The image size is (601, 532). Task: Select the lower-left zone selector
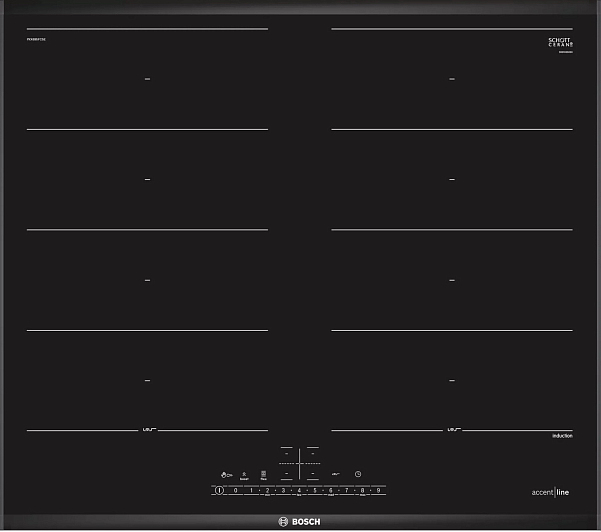[287, 473]
